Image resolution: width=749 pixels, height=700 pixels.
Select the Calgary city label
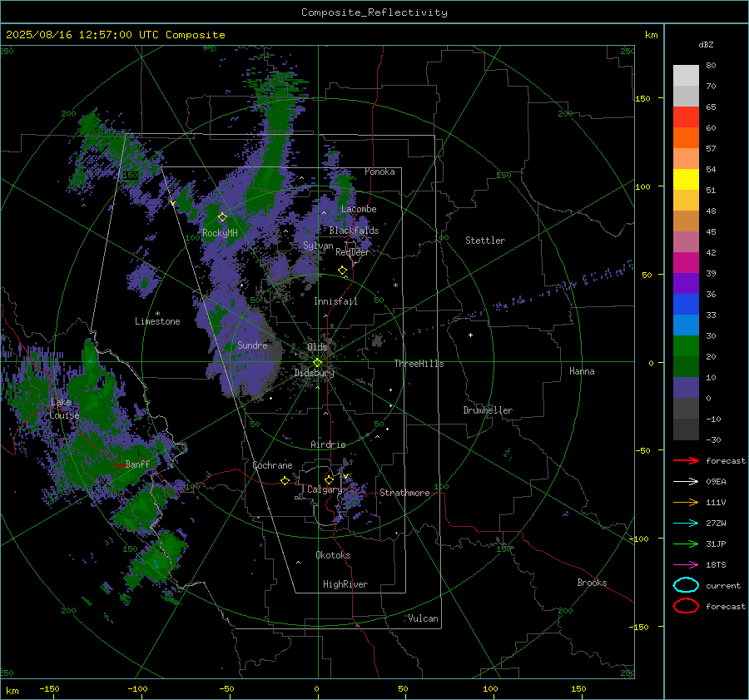point(325,489)
